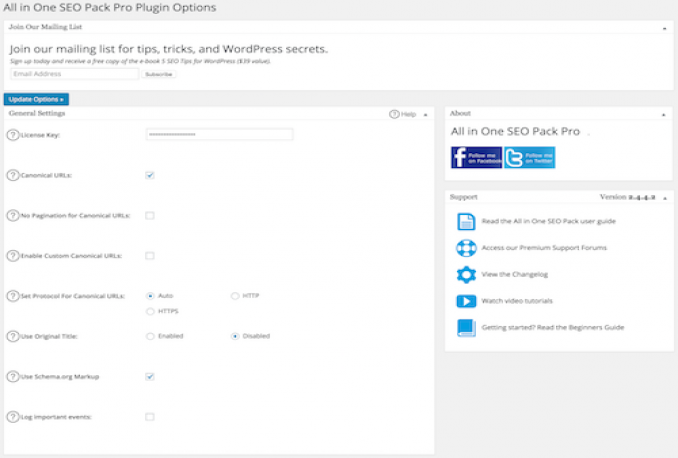678x458 pixels.
Task: Open the Help icon in General Settings header
Action: pyautogui.click(x=395, y=114)
